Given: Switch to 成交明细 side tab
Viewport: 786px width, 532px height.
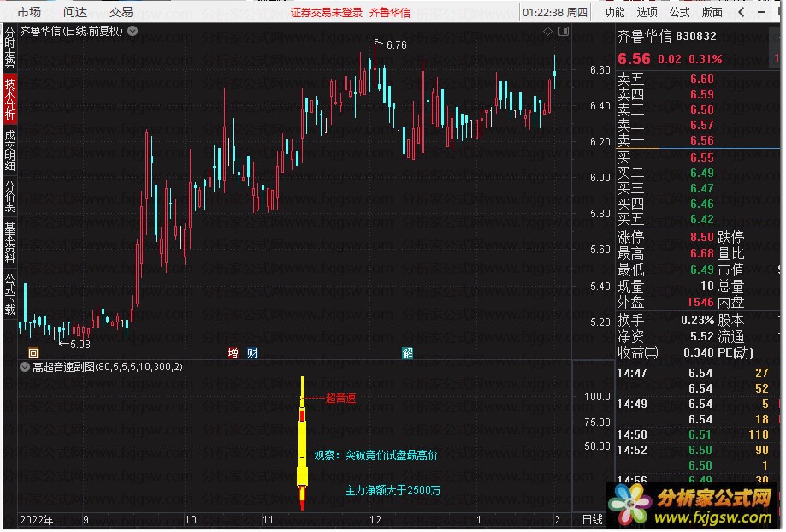Looking at the screenshot, I should click(x=9, y=150).
